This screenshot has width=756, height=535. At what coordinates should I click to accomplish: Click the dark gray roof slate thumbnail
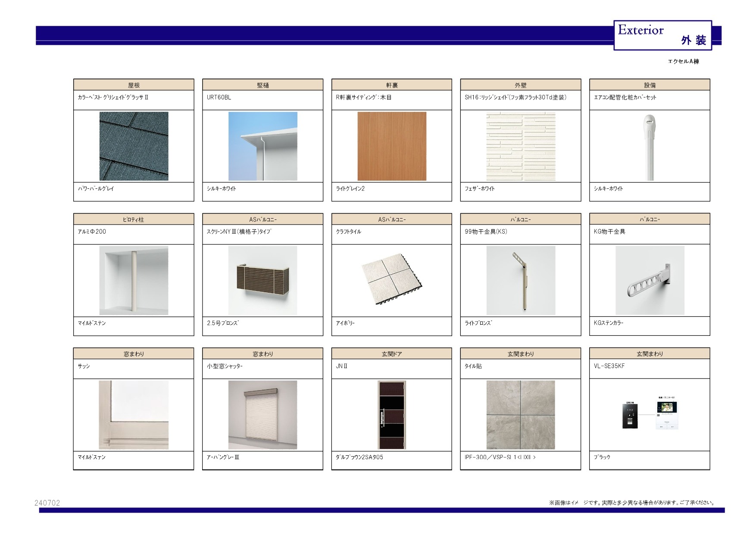(134, 146)
